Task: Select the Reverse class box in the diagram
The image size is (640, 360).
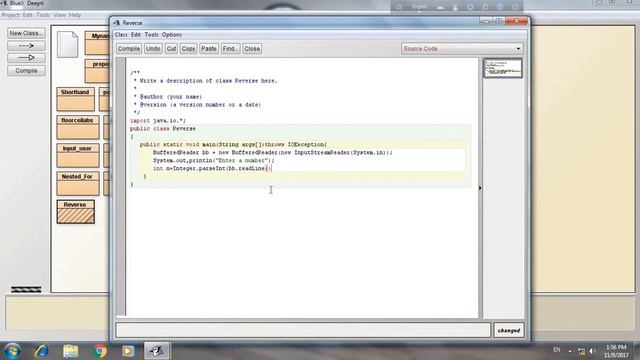Action: [x=76, y=211]
